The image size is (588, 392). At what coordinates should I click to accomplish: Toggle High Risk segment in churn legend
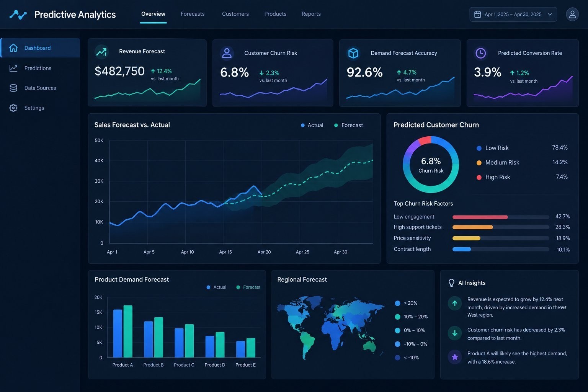[x=493, y=177]
